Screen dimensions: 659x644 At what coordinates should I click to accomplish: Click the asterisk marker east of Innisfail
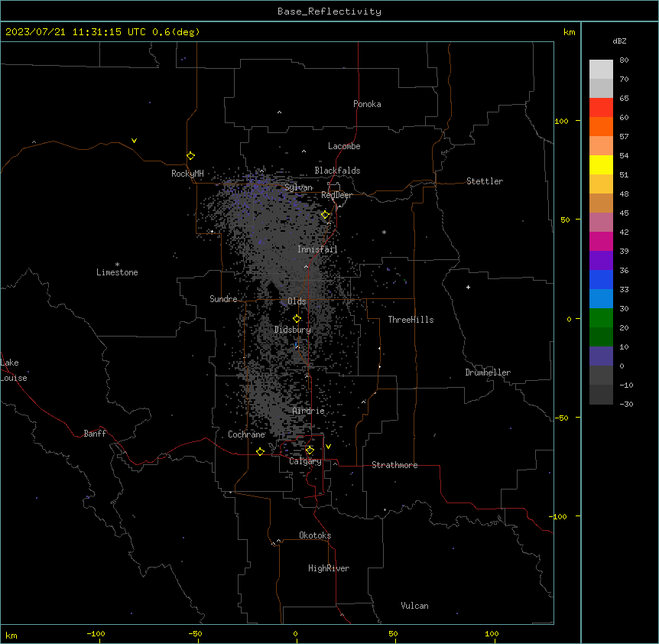point(384,233)
